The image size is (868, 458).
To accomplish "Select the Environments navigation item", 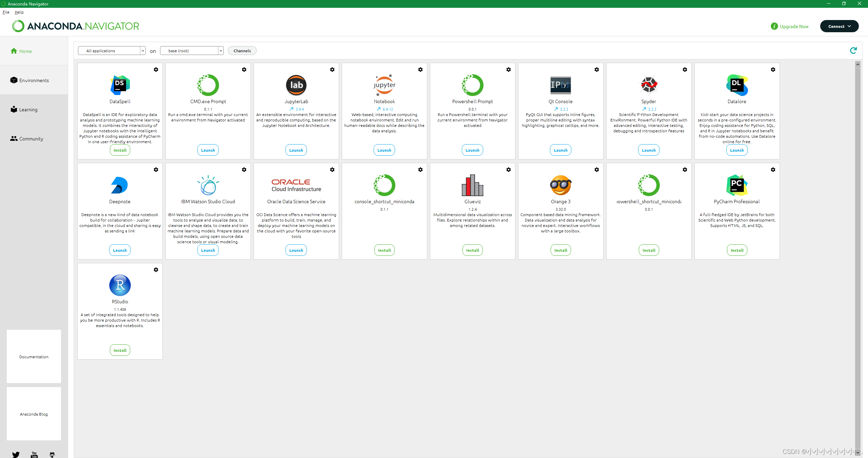I will click(x=33, y=80).
